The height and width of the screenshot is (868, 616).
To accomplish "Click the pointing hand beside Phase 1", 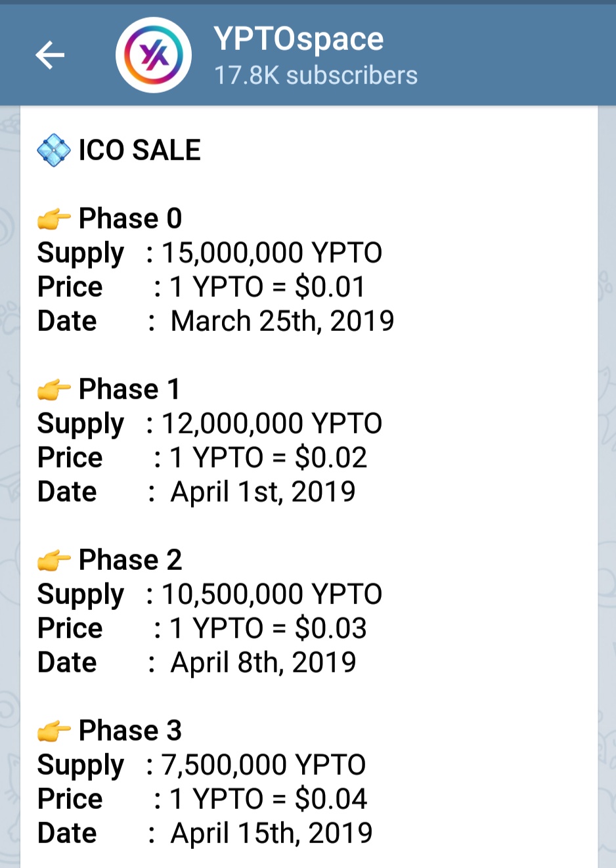I will (x=54, y=389).
